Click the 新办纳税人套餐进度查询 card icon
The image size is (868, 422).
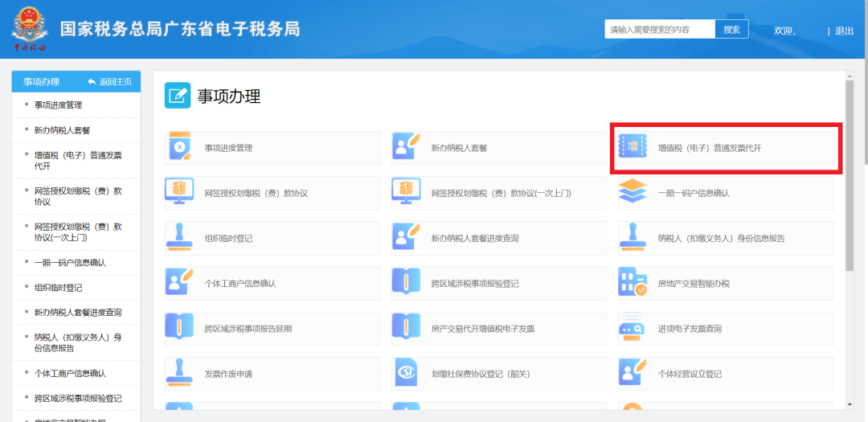tap(407, 237)
